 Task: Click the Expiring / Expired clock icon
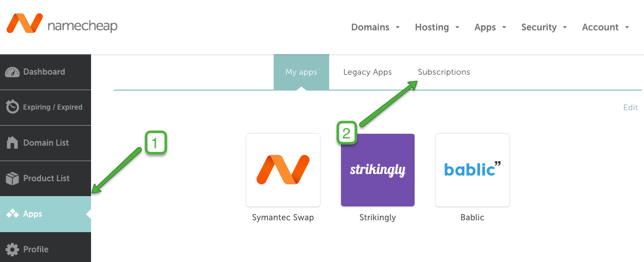(12, 107)
